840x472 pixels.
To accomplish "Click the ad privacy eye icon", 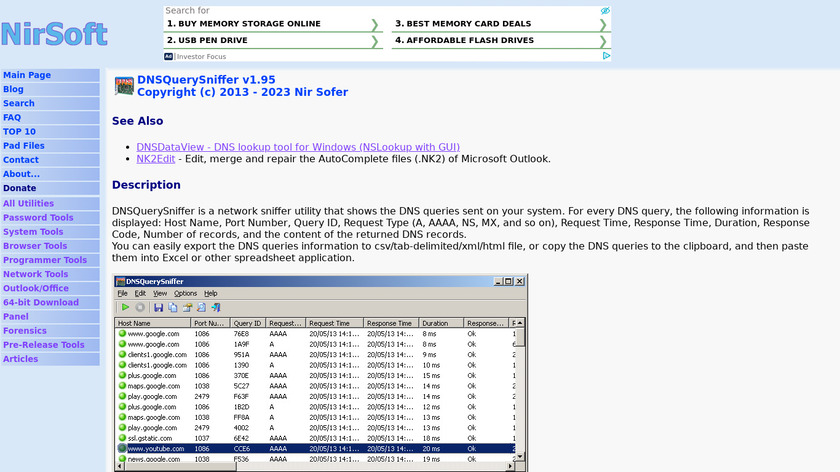I will [x=604, y=11].
